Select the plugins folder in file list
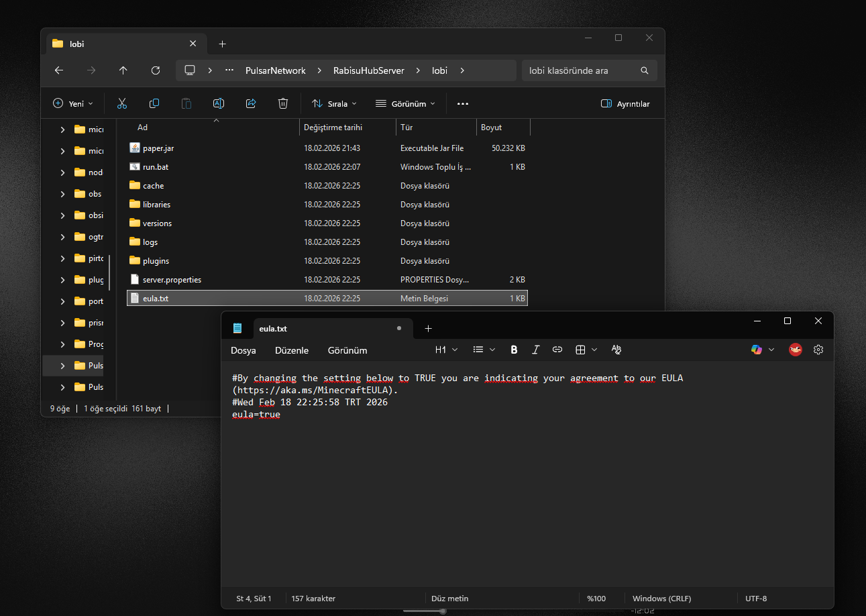 [x=327, y=261]
